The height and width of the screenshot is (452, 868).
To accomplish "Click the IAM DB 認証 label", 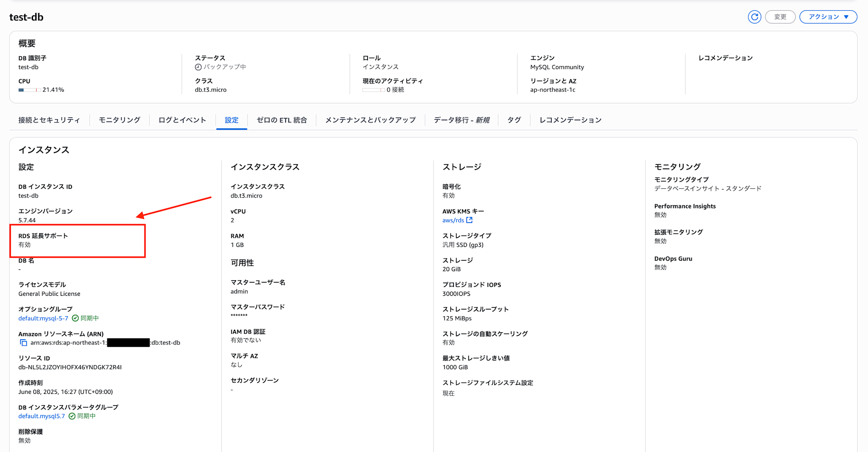I will [x=248, y=331].
